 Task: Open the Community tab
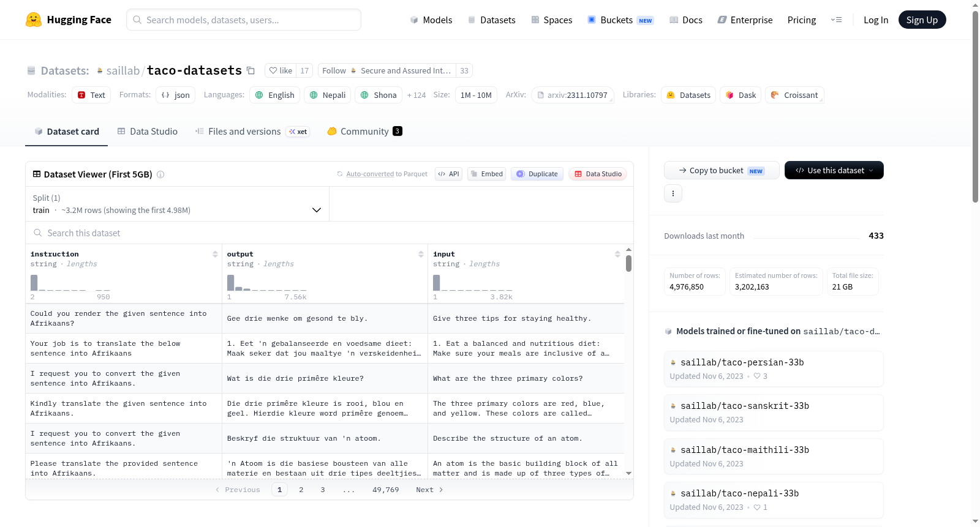coord(365,131)
